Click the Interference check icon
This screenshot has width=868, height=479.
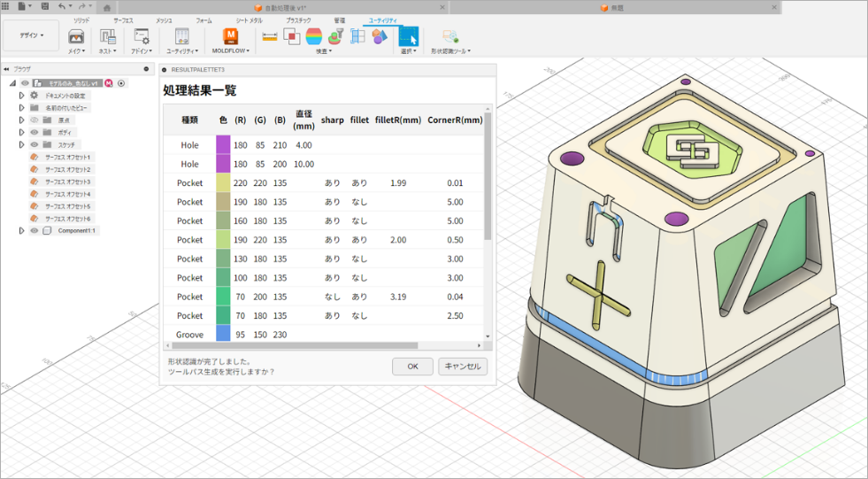[291, 36]
